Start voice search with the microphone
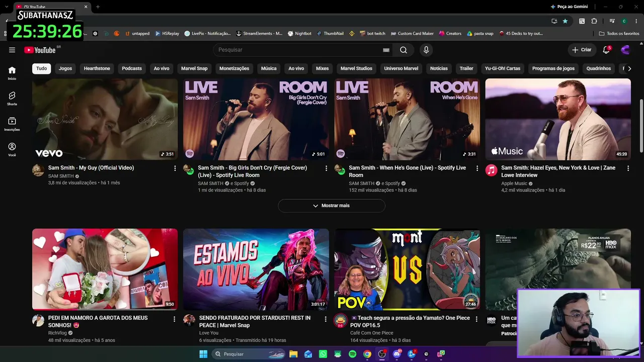Image resolution: width=644 pixels, height=362 pixels. [x=426, y=50]
